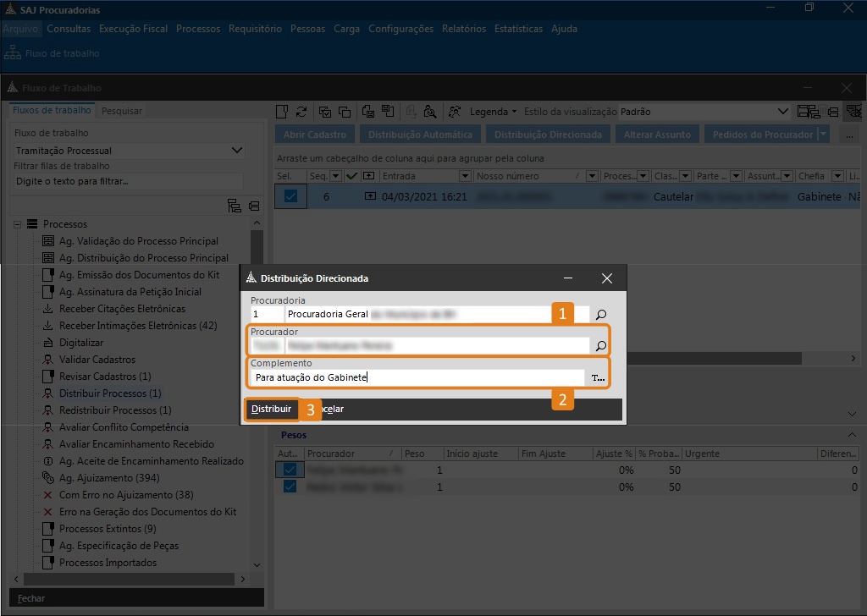
Task: Click the Complemento text field
Action: [417, 378]
